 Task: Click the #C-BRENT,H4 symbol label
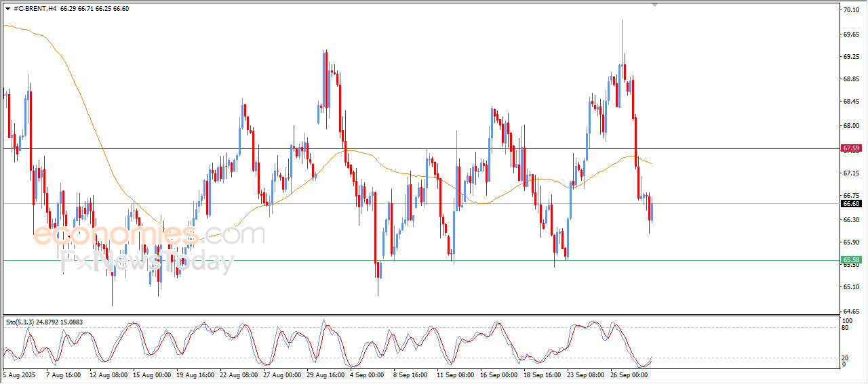35,8
